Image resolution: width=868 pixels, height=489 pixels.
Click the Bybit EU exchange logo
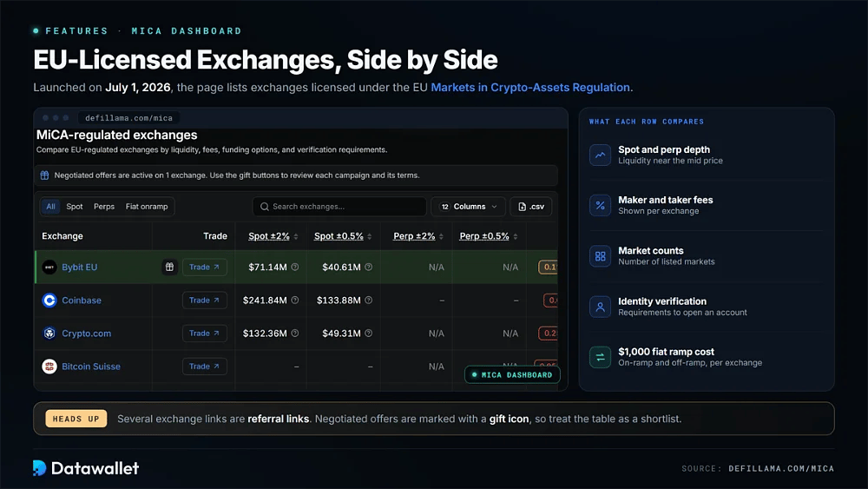pyautogui.click(x=49, y=267)
